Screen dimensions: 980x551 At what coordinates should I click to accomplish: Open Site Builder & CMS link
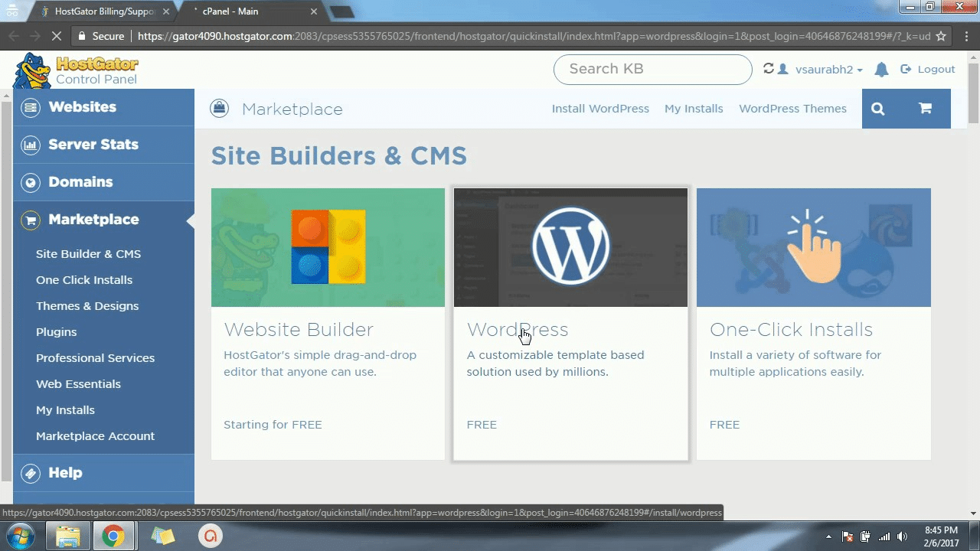[88, 254]
